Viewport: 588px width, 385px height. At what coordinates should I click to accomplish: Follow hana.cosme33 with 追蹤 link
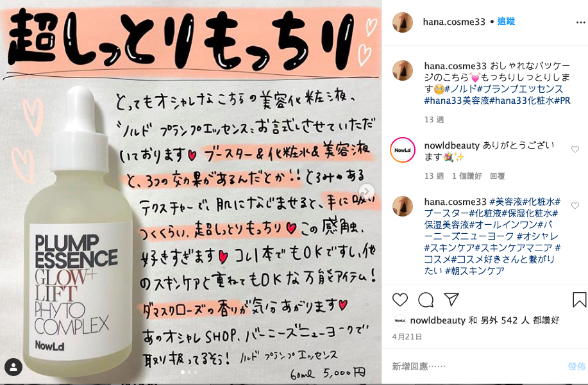tap(506, 22)
